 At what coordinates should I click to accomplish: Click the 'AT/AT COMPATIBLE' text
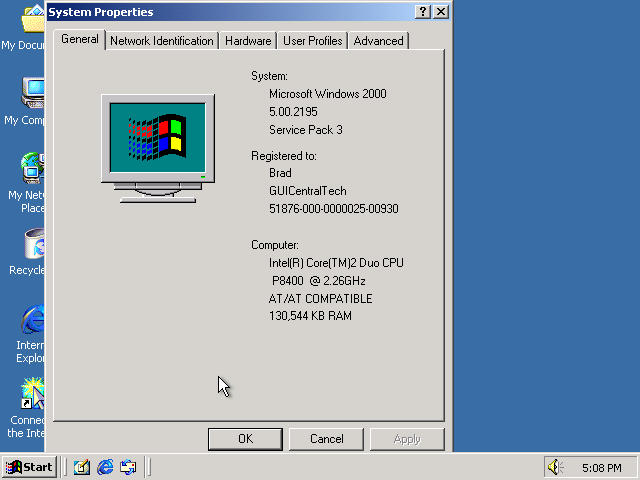pos(320,299)
